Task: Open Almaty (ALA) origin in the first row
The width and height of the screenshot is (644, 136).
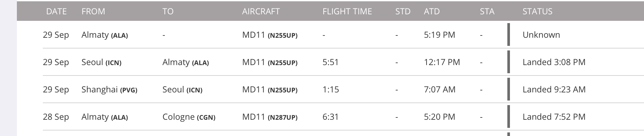Action: (105, 35)
